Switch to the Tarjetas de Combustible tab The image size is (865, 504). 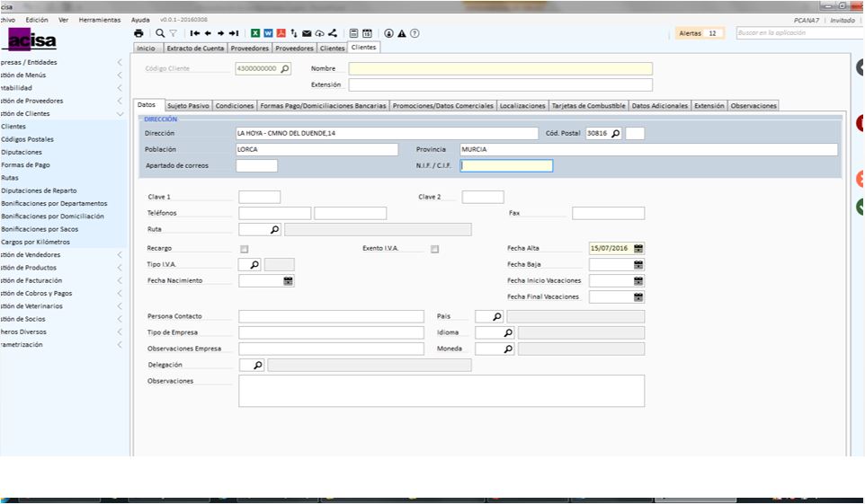[x=589, y=105]
